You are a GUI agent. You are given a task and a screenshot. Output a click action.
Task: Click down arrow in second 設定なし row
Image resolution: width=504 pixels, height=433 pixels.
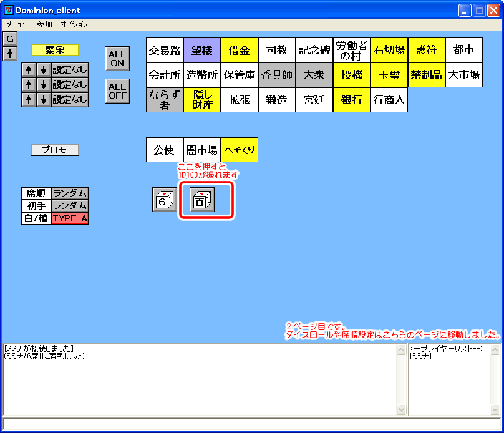click(x=44, y=85)
